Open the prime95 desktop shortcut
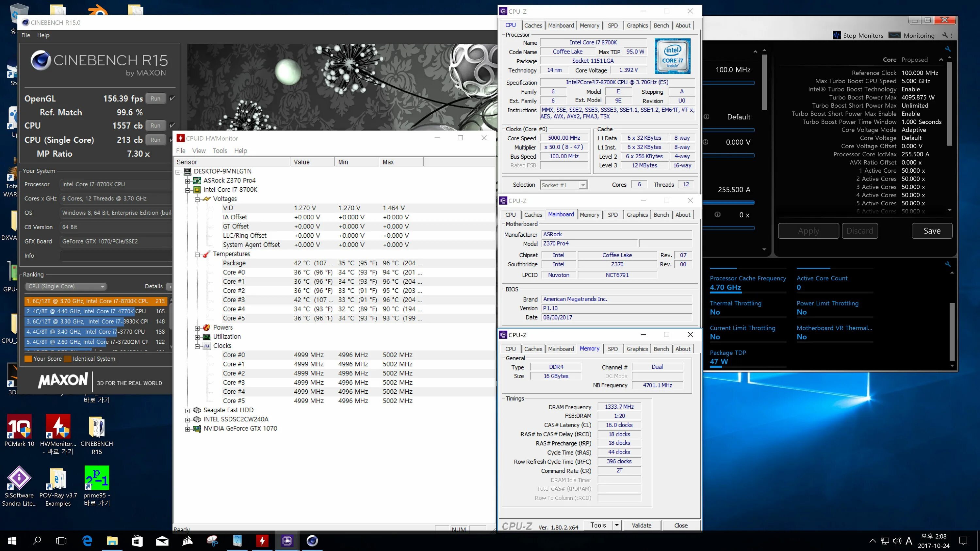980x551 pixels. pyautogui.click(x=97, y=478)
